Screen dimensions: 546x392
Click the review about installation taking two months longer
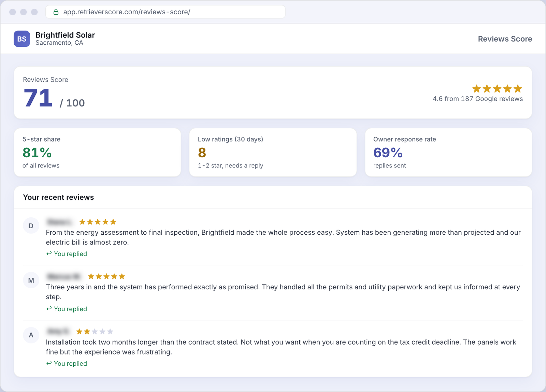281,347
